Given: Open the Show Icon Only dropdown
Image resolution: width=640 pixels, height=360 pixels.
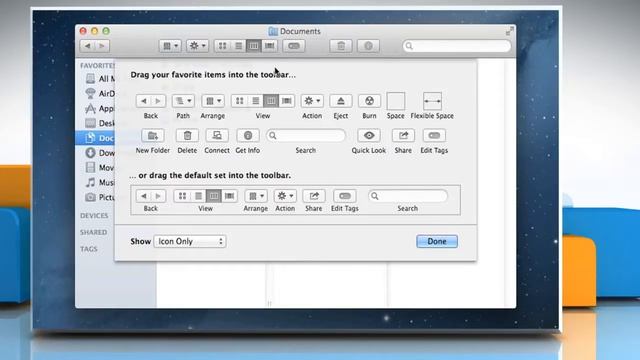Looking at the screenshot, I should pos(190,241).
